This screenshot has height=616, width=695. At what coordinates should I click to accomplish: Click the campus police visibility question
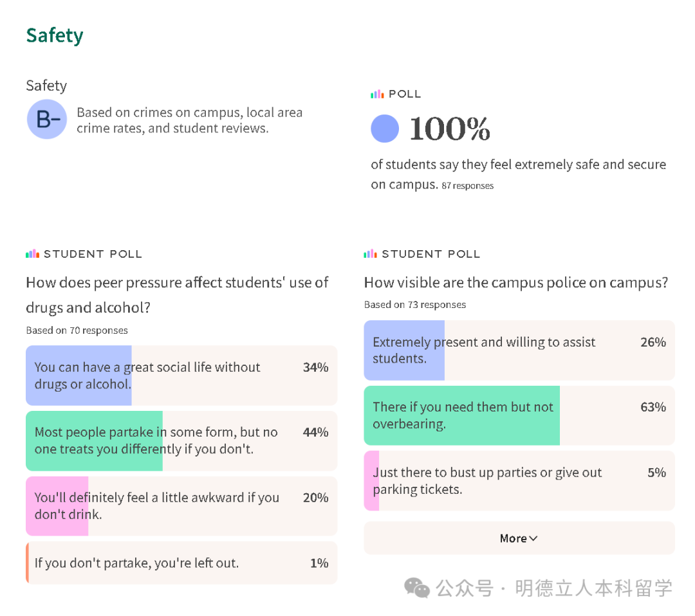pyautogui.click(x=515, y=282)
